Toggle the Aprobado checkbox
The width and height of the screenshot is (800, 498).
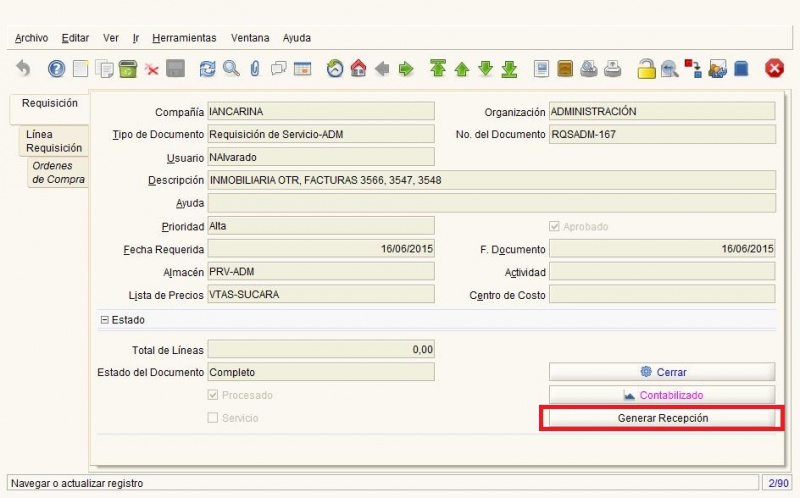coord(555,227)
